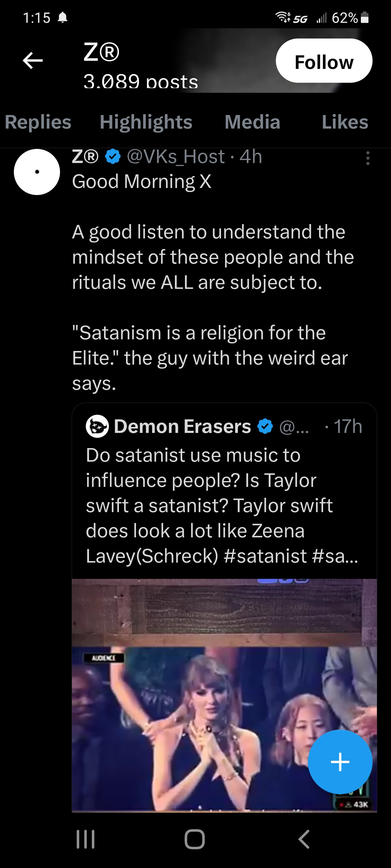Image resolution: width=391 pixels, height=868 pixels.
Task: Follow the Z® account
Action: pyautogui.click(x=324, y=61)
